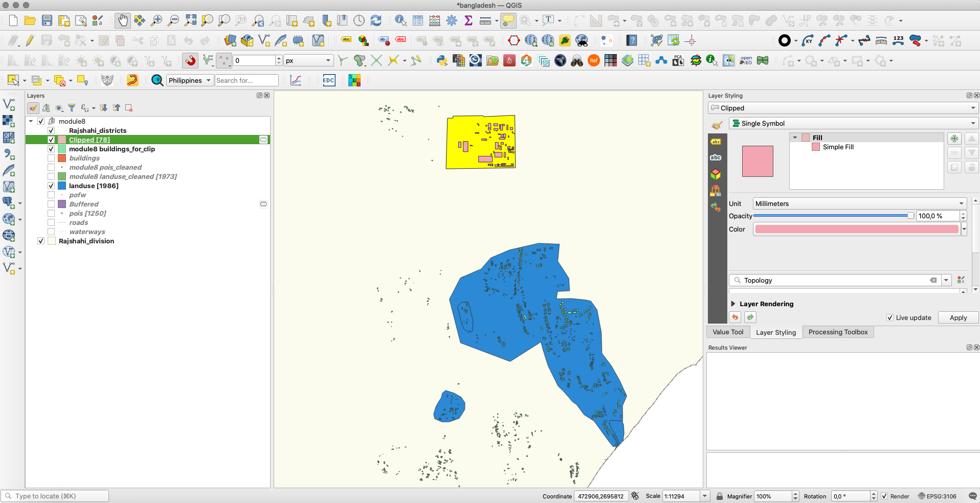Uncheck the Clipped [78] layer
The width and height of the screenshot is (980, 503).
pyautogui.click(x=51, y=140)
